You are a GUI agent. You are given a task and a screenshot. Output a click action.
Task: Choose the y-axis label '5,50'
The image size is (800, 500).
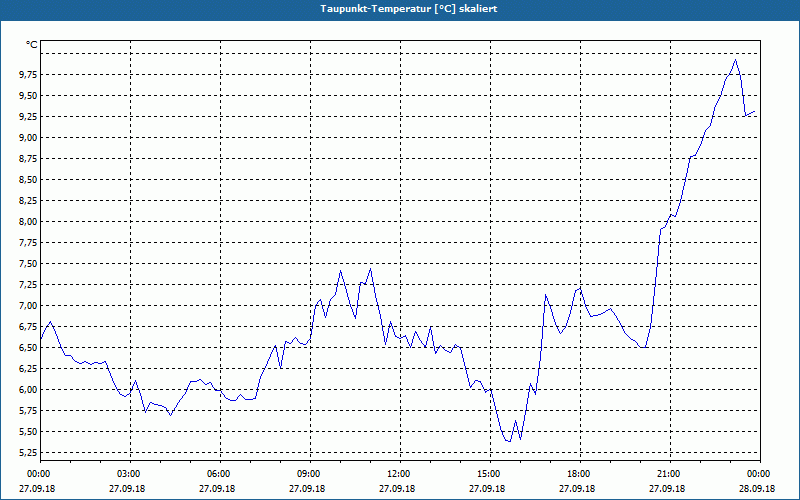point(28,432)
